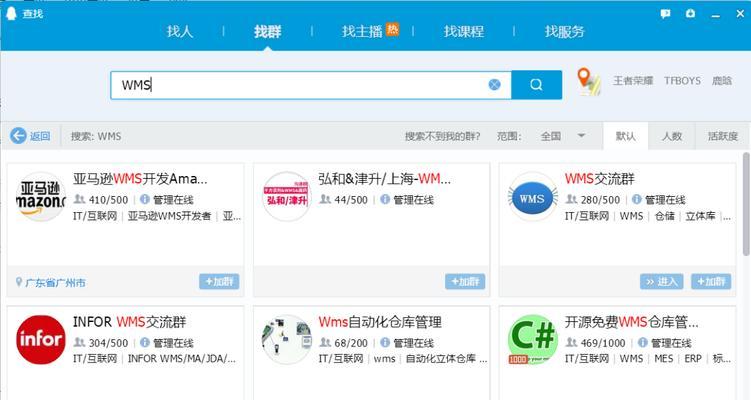751x400 pixels.
Task: Sort results by 默认
Action: [626, 136]
